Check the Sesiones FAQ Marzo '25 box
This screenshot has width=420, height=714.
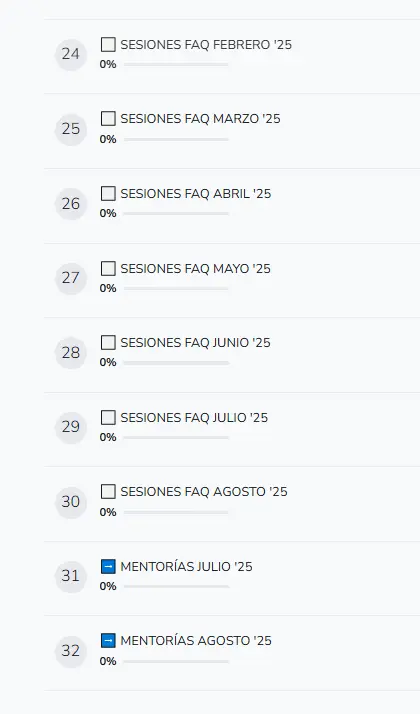[x=108, y=119]
